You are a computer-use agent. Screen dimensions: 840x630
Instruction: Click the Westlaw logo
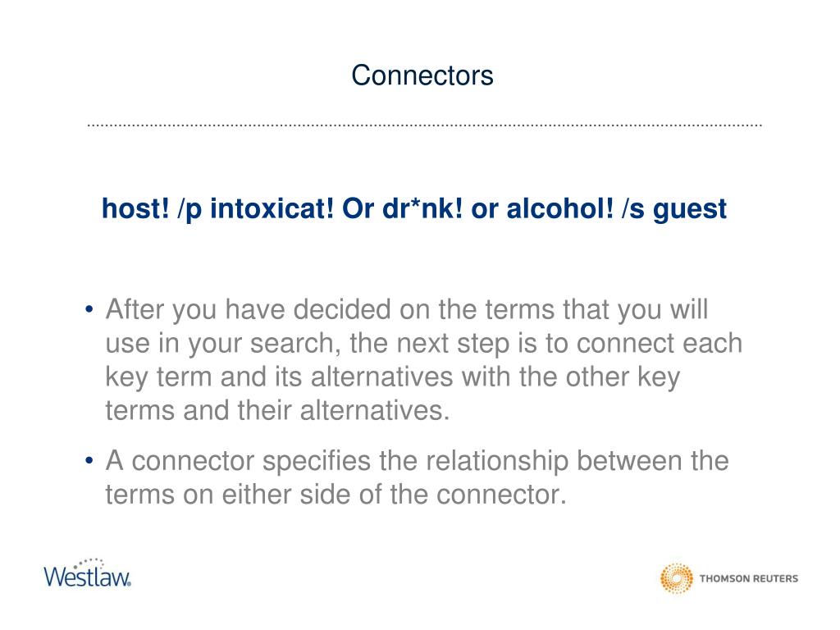(x=87, y=573)
